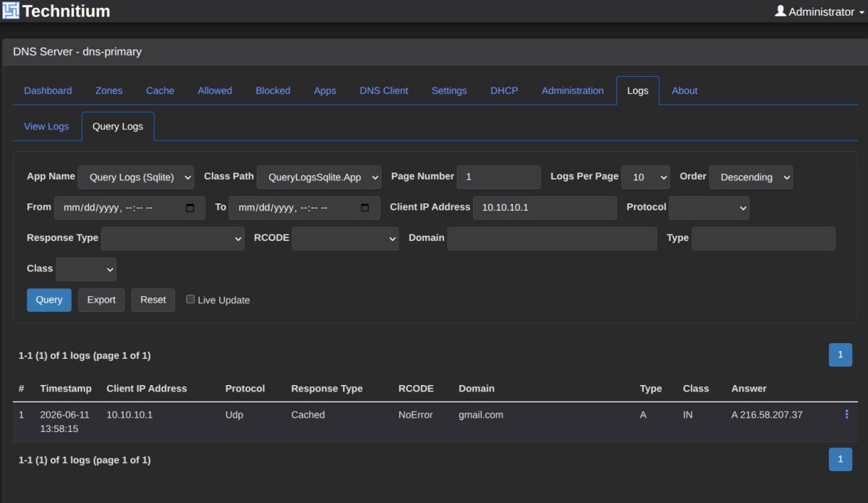868x503 pixels.
Task: Click the To date-time field
Action: click(x=304, y=208)
